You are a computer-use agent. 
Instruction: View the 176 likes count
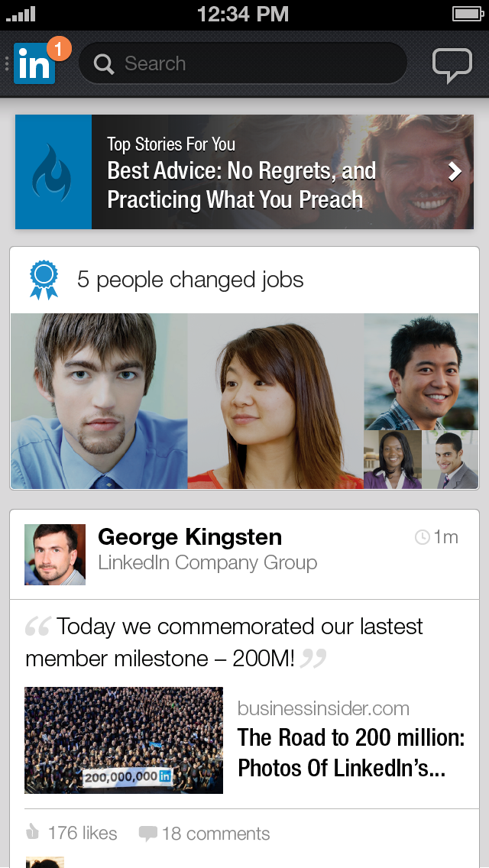pyautogui.click(x=83, y=833)
